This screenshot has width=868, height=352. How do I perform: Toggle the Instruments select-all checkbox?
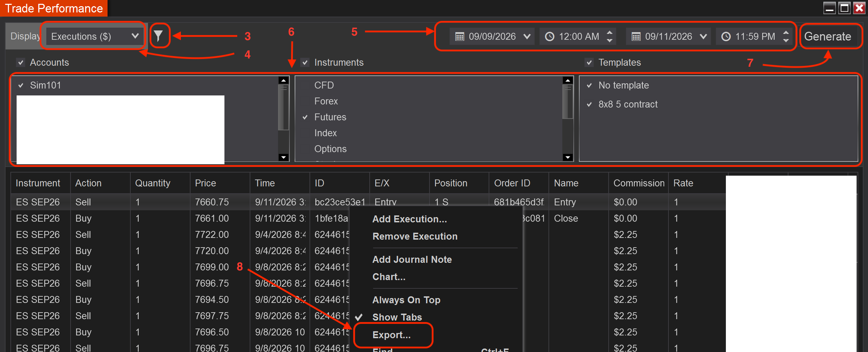click(x=305, y=63)
